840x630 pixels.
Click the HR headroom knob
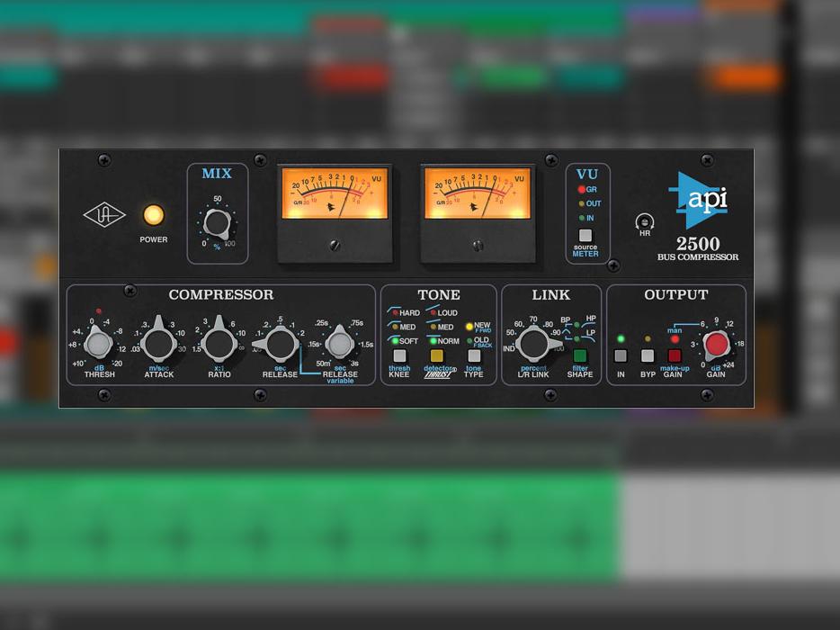point(645,220)
